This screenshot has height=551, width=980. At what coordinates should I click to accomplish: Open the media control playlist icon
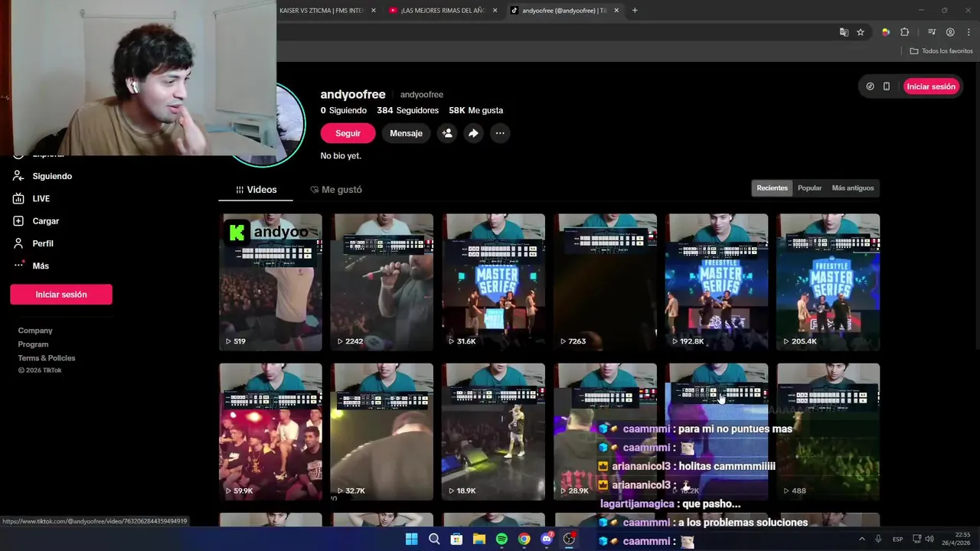click(x=932, y=32)
